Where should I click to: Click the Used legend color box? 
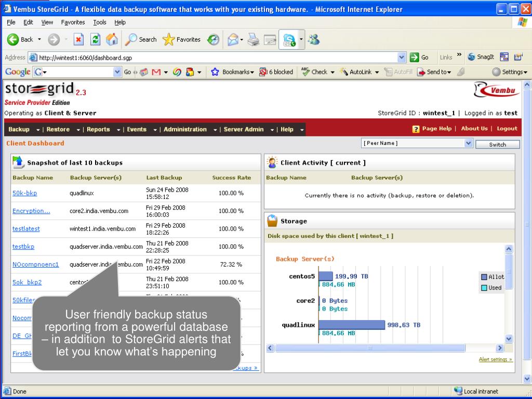click(484, 288)
